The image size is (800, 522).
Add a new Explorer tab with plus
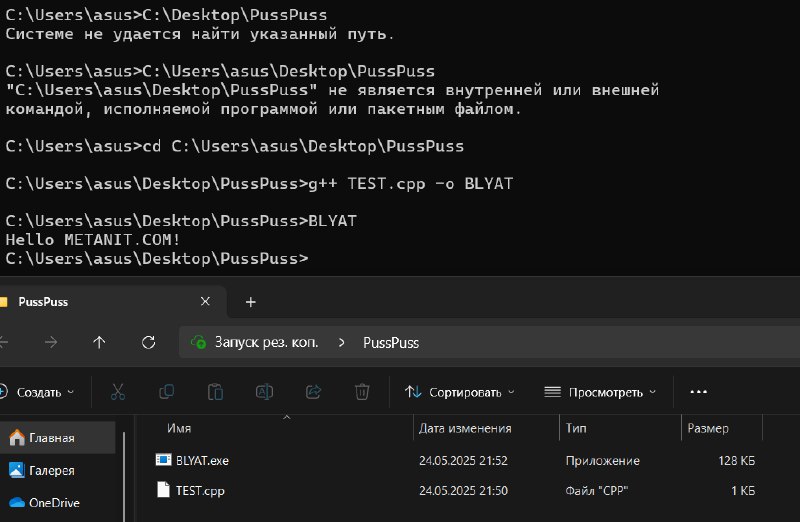251,302
